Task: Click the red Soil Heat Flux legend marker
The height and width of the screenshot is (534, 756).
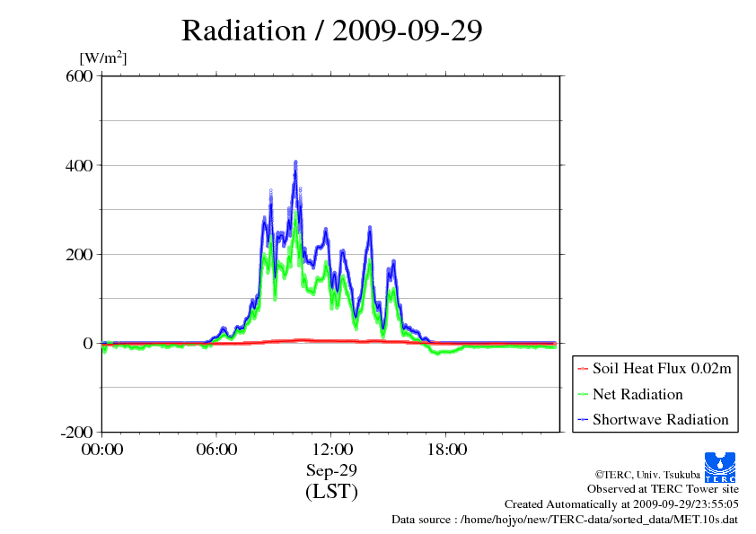Action: point(583,369)
